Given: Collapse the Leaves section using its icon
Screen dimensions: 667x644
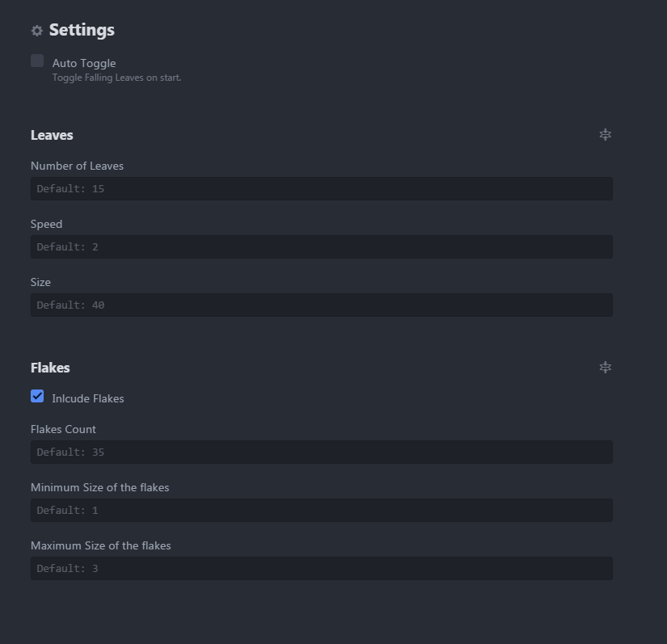Looking at the screenshot, I should pyautogui.click(x=605, y=135).
